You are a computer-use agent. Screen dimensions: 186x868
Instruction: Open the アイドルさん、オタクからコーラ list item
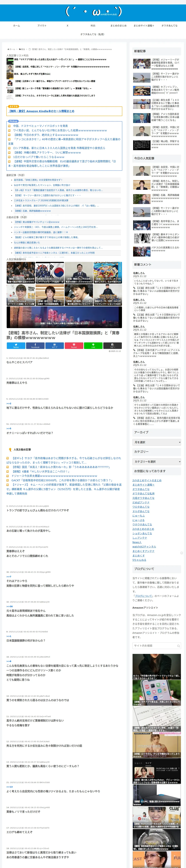pyautogui.click(x=55, y=95)
